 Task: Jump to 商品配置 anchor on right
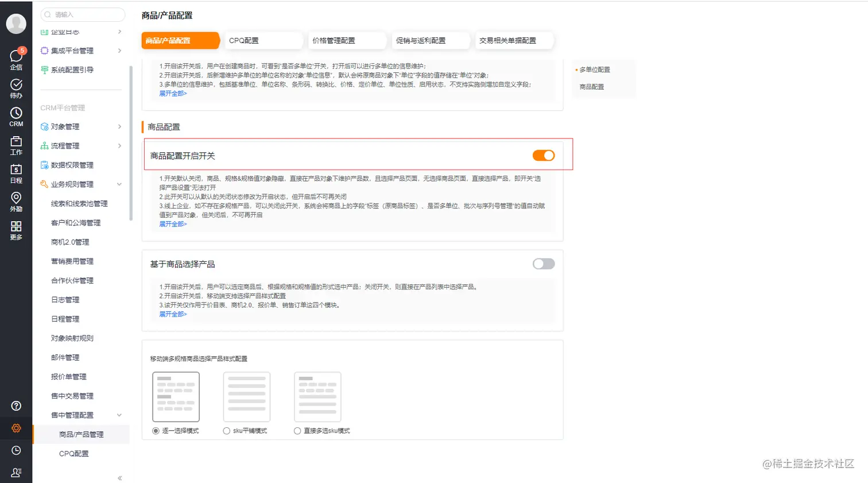pos(592,87)
